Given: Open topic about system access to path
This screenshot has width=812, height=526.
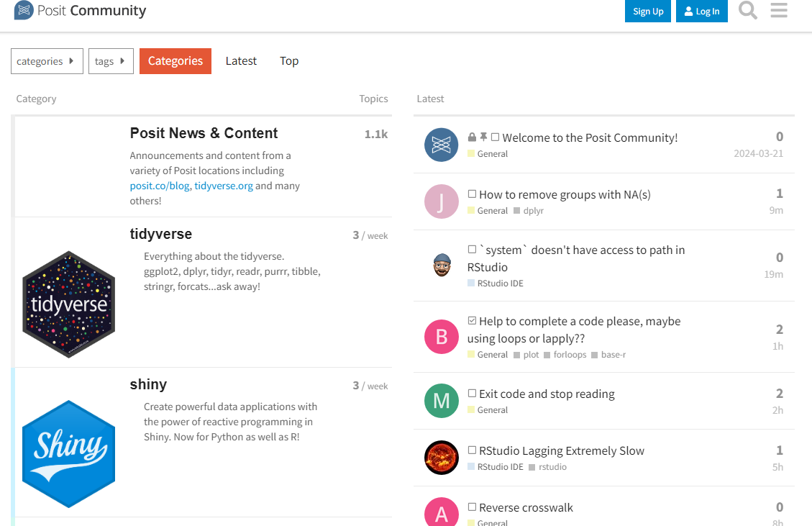Looking at the screenshot, I should point(576,258).
